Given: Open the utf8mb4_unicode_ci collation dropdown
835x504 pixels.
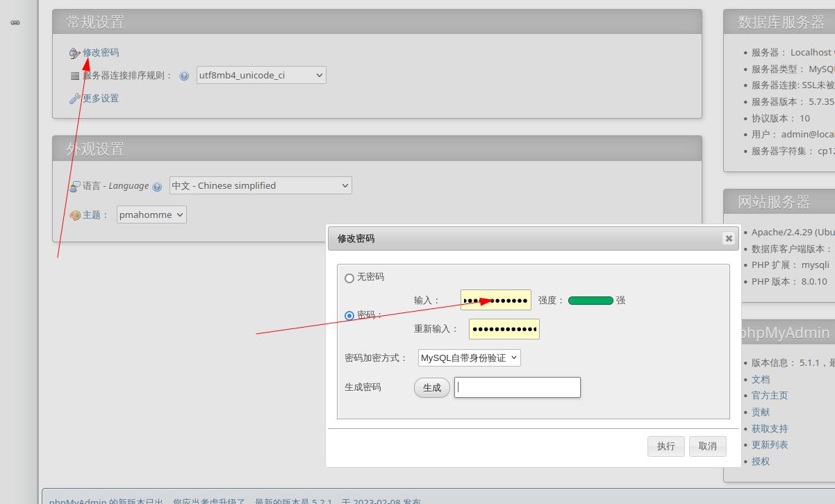Looking at the screenshot, I should [261, 75].
